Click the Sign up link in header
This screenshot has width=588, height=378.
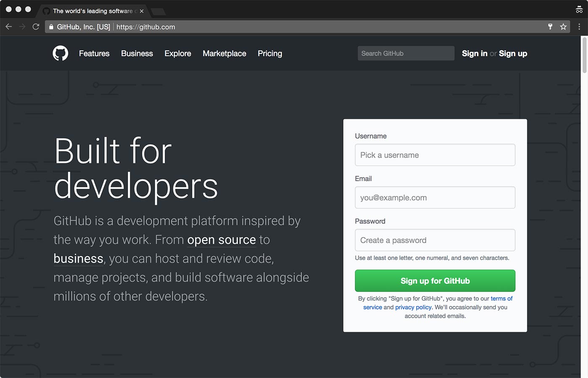pyautogui.click(x=513, y=53)
